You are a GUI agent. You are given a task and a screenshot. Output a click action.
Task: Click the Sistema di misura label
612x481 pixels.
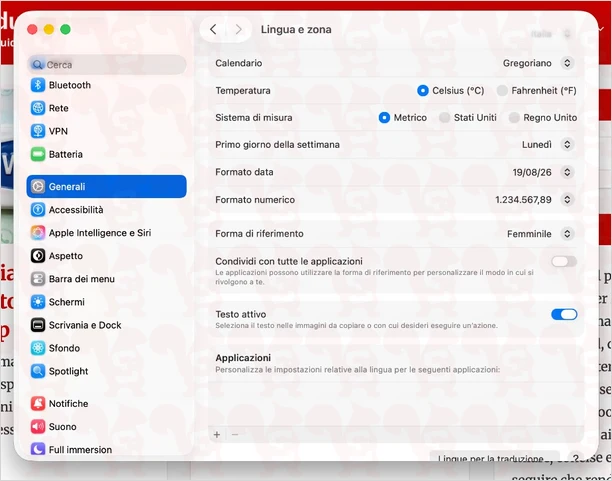pyautogui.click(x=254, y=118)
